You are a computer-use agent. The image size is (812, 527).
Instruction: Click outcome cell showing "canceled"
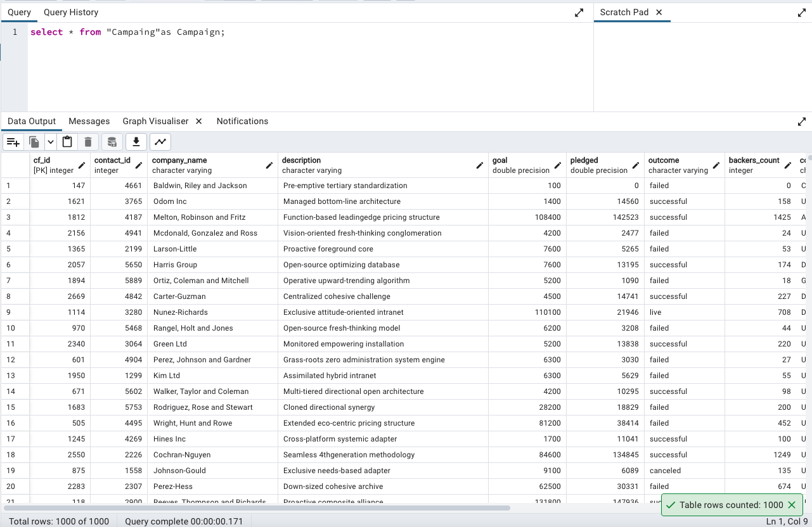click(685, 471)
